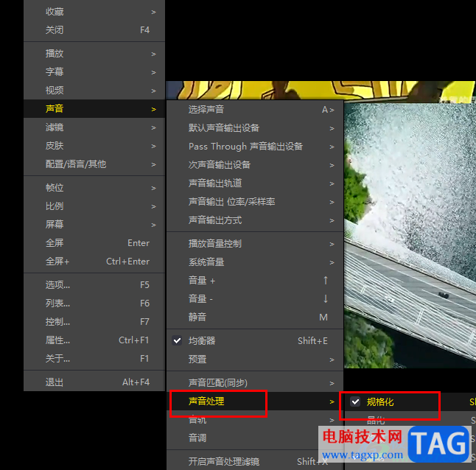This screenshot has height=470, width=476.
Task: Expand the 帧位 submenu
Action: click(x=94, y=188)
